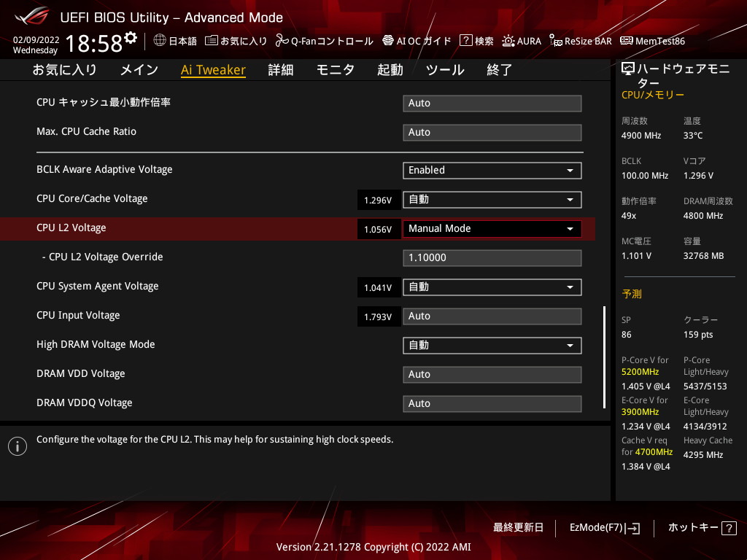Toggle ReSize BAR icon
Image resolution: width=747 pixels, height=560 pixels.
click(555, 41)
